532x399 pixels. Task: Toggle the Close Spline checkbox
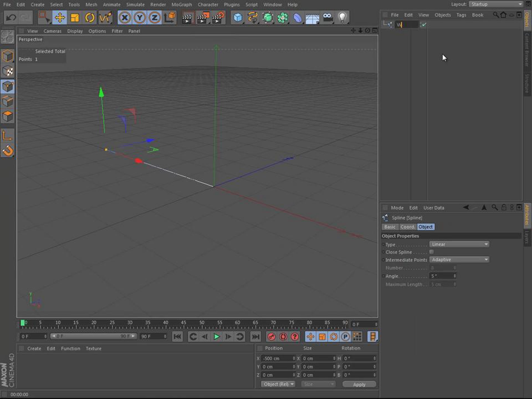[x=432, y=252]
